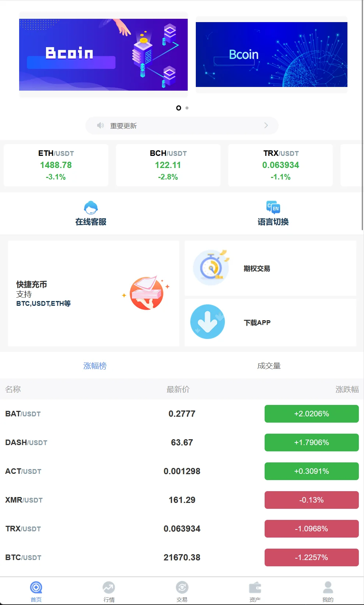364x605 pixels.
Task: Open the My profile icon
Action: [328, 587]
